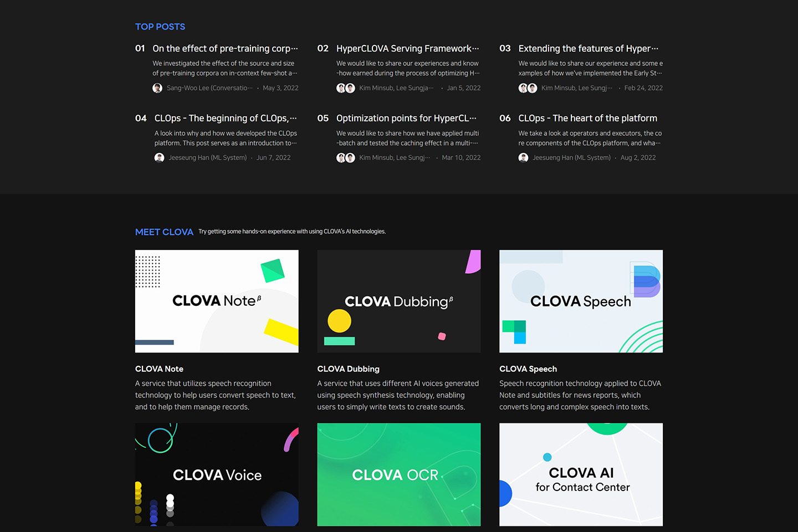Click the author avatars on post 02

pos(346,88)
